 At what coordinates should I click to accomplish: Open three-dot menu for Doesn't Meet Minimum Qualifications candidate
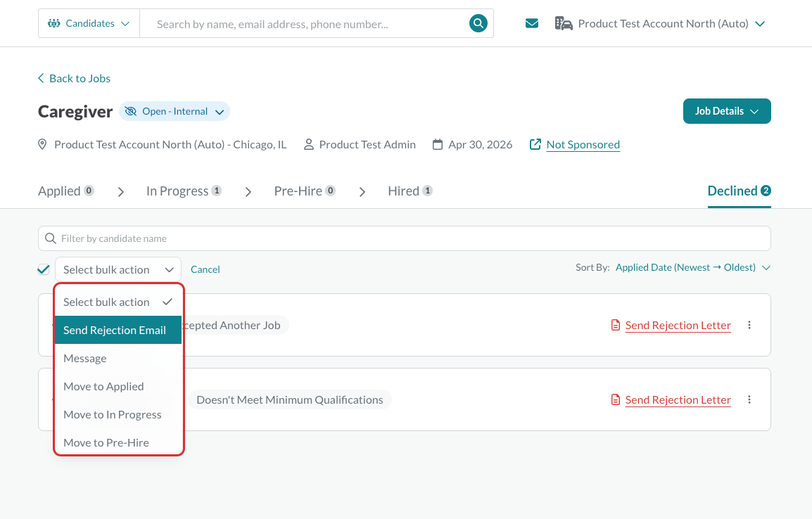[749, 399]
